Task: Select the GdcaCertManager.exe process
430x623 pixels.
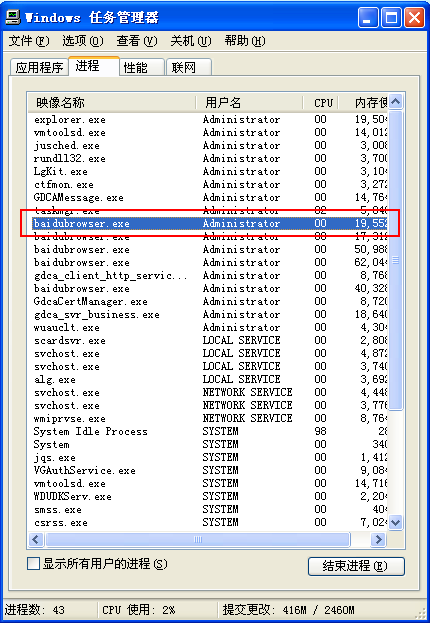Action: [x=208, y=302]
